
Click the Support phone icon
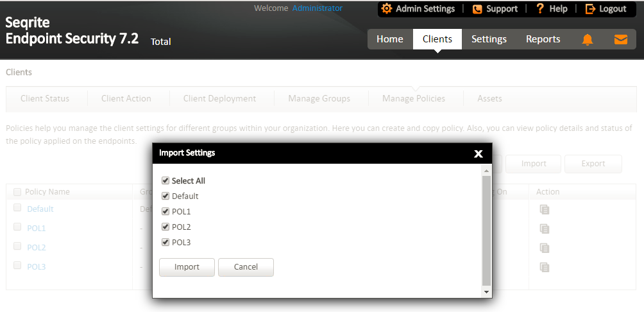tap(477, 9)
